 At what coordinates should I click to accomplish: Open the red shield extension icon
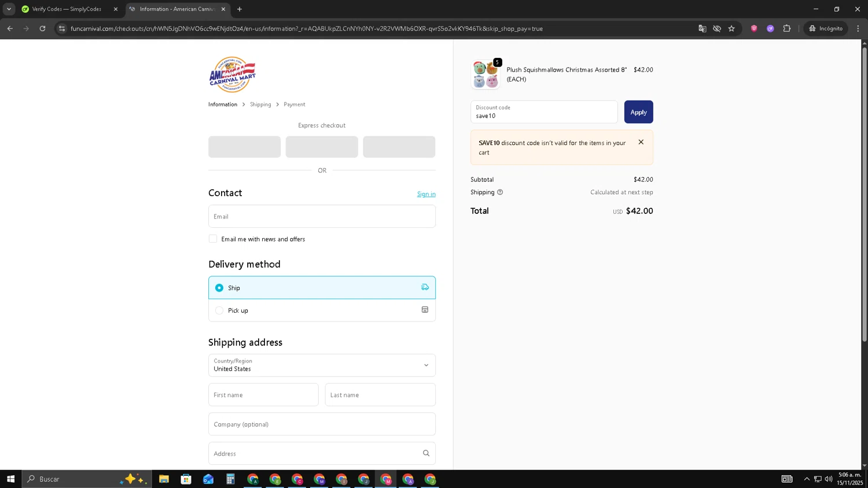pyautogui.click(x=754, y=28)
